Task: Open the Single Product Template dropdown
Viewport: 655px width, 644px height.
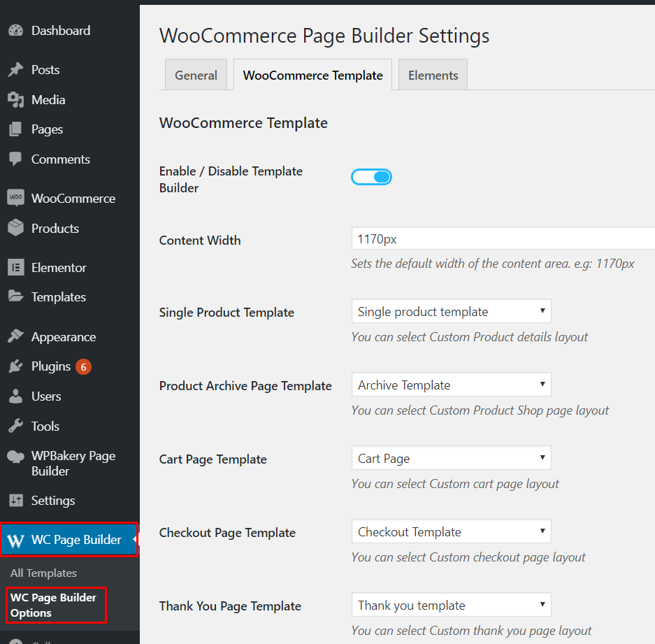Action: coord(451,312)
